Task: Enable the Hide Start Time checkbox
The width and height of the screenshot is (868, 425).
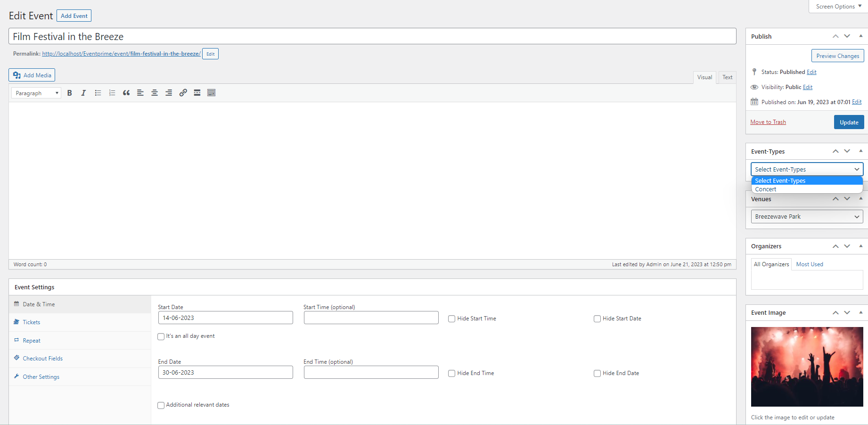Action: [x=451, y=319]
